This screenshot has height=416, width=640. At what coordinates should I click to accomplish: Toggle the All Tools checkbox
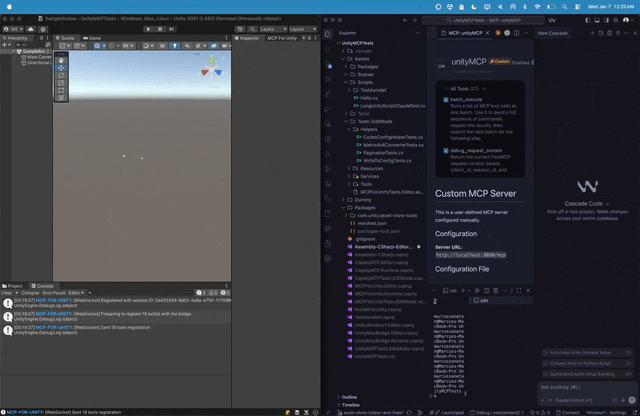coord(446,88)
